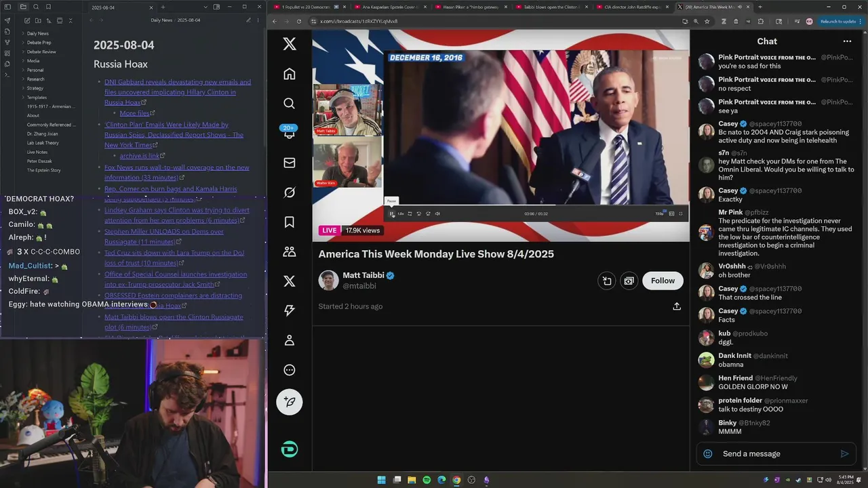The height and width of the screenshot is (488, 868).
Task: Open the lightning bolt sidebar icon
Action: pos(290,310)
